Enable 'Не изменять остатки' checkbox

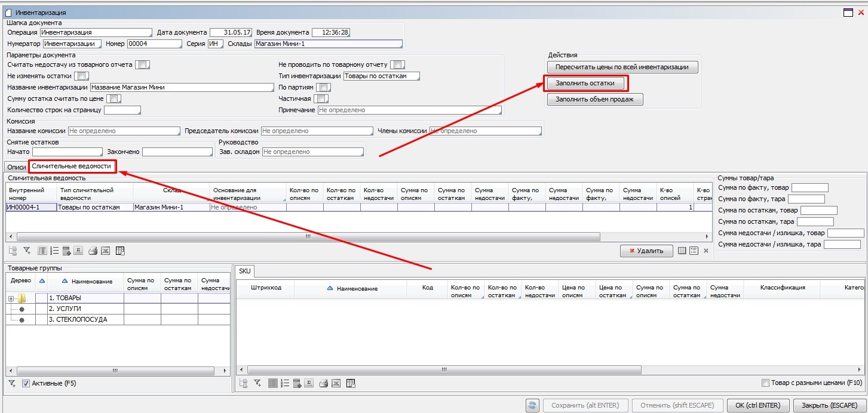pos(82,76)
